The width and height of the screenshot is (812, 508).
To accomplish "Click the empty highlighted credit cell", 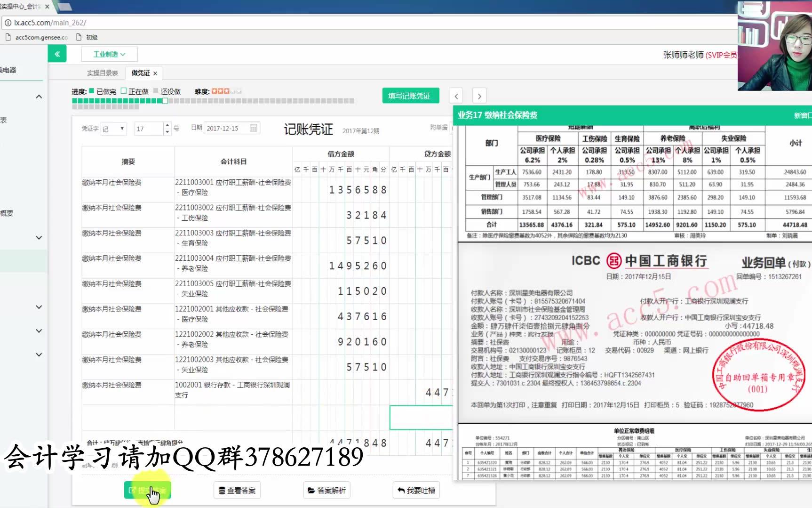I will 421,417.
